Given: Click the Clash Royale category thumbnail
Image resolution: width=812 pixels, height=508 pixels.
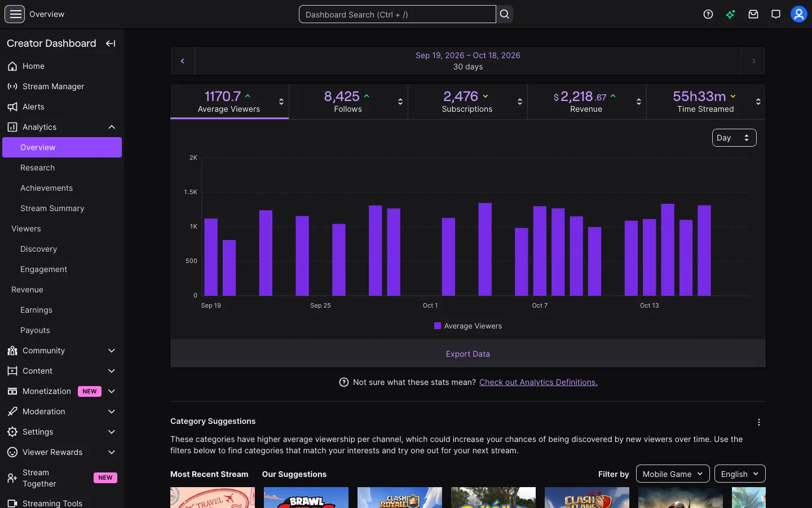Looking at the screenshot, I should pos(400,497).
